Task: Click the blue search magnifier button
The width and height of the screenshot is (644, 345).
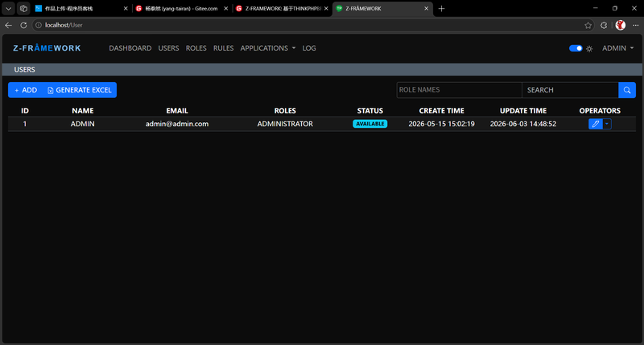Action: 627,90
